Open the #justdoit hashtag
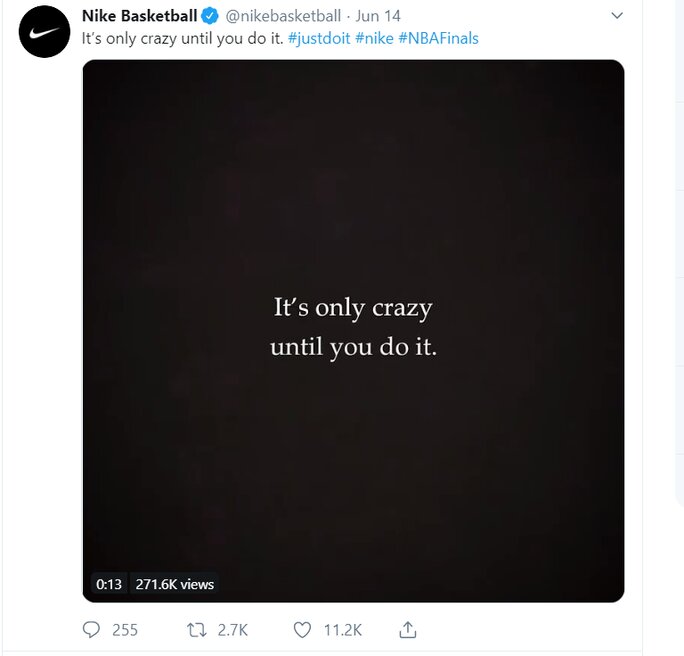Image resolution: width=684 pixels, height=656 pixels. tap(319, 38)
